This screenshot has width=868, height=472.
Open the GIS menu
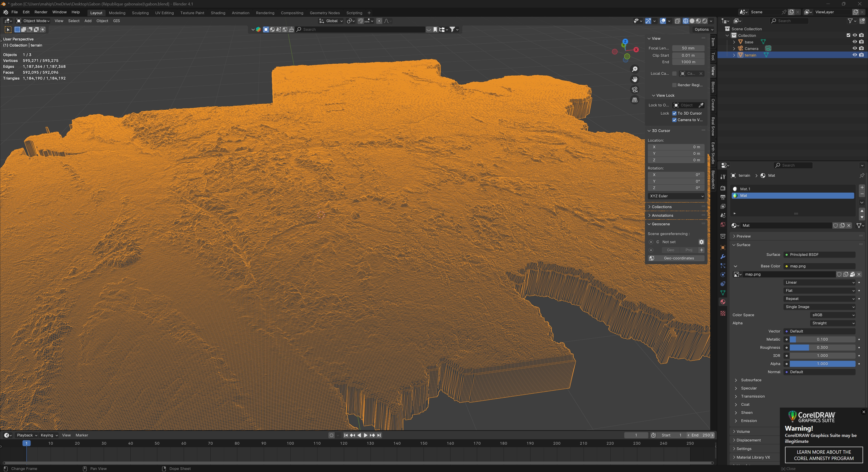point(116,21)
